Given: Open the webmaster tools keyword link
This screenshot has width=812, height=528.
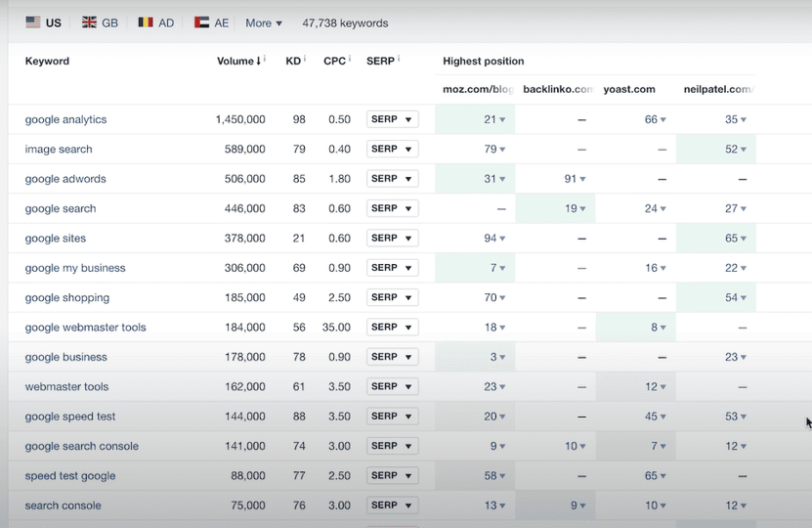Looking at the screenshot, I should pos(66,386).
